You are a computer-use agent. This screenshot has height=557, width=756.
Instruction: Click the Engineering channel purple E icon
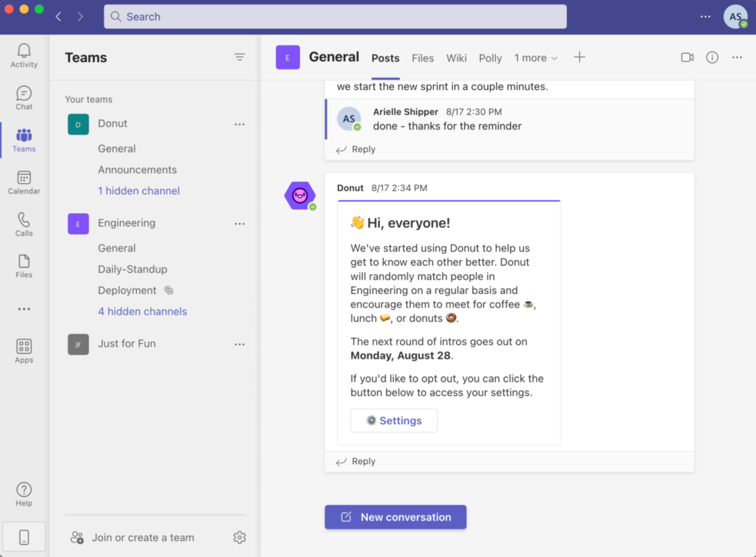point(288,57)
